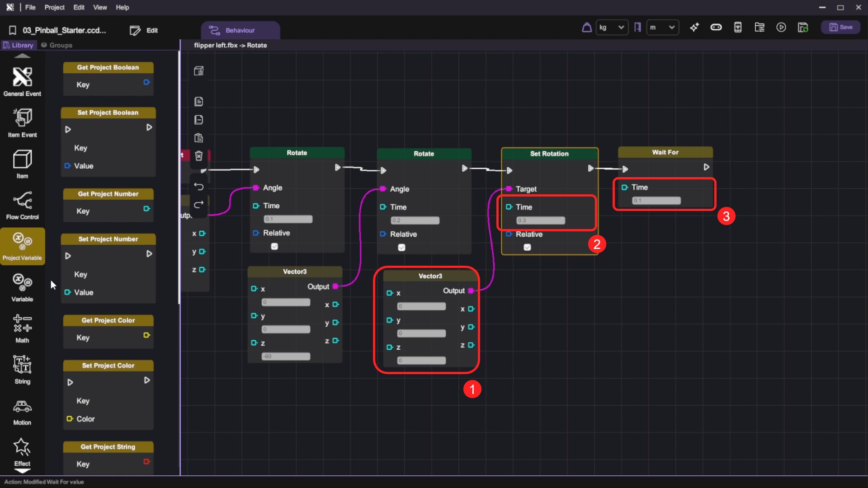Open the m length unit dropdown
The height and width of the screenshot is (488, 868).
pos(662,28)
